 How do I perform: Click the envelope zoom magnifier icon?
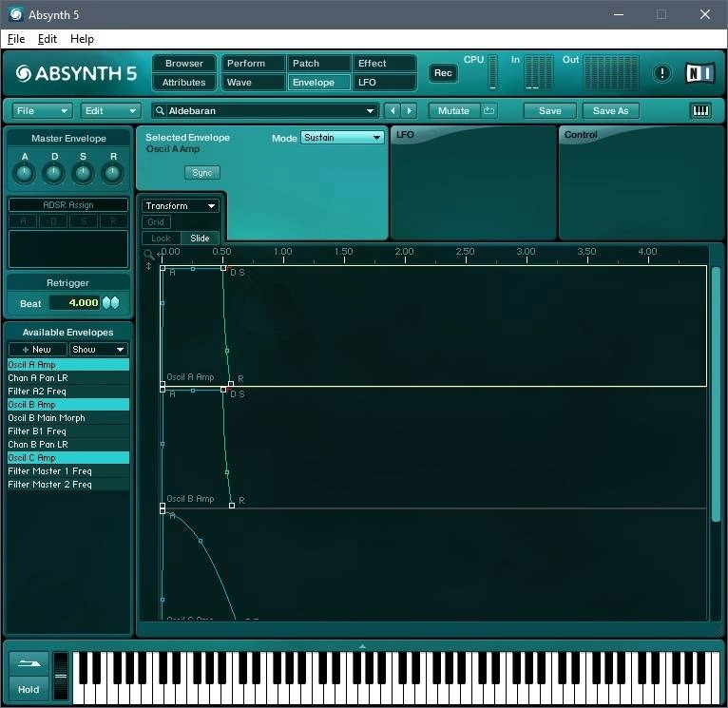(148, 254)
